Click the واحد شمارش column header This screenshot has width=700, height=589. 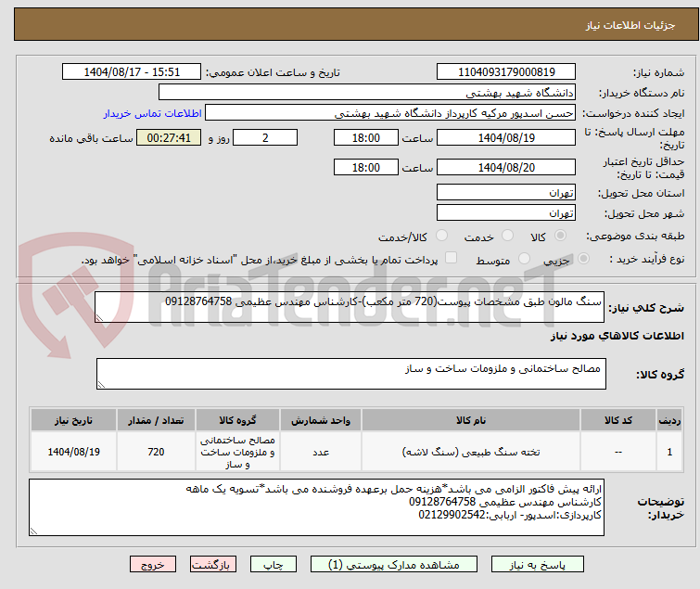[x=321, y=420]
